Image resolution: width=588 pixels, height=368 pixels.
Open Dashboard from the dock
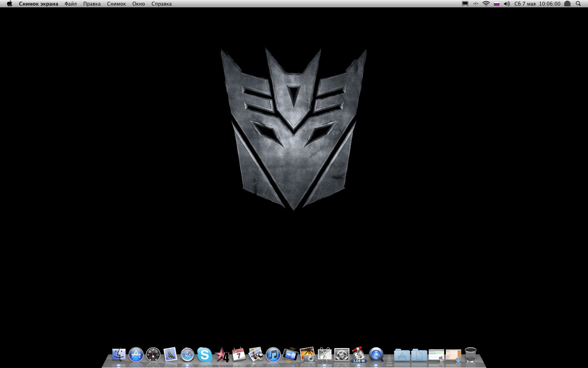(153, 355)
